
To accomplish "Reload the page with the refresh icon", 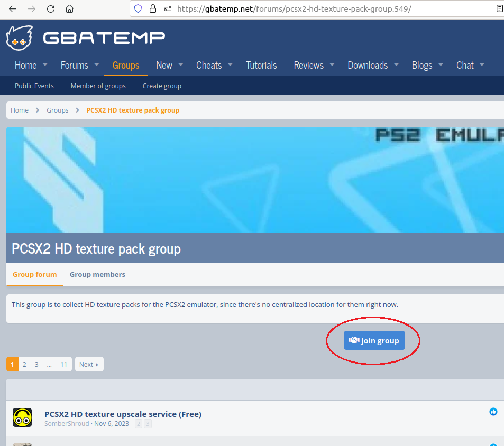I will [x=51, y=9].
